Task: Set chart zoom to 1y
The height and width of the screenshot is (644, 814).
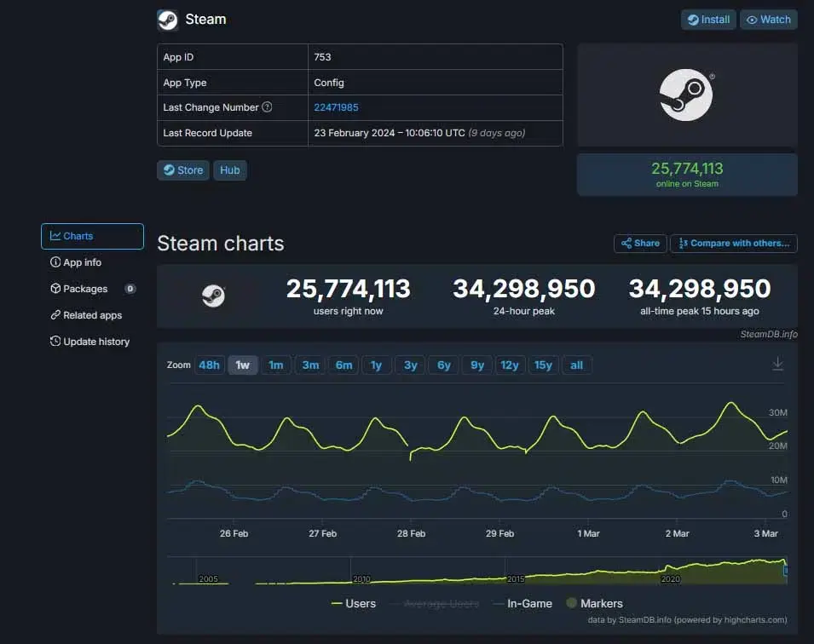Action: point(377,365)
